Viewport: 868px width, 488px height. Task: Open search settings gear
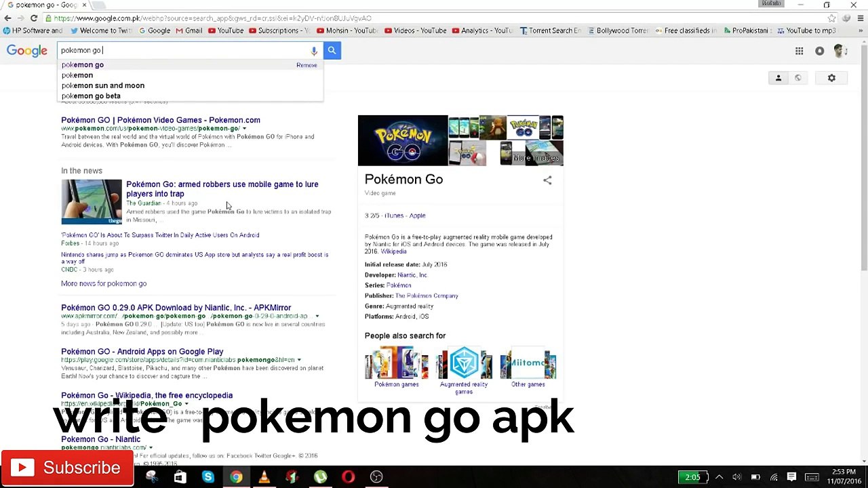(x=831, y=78)
